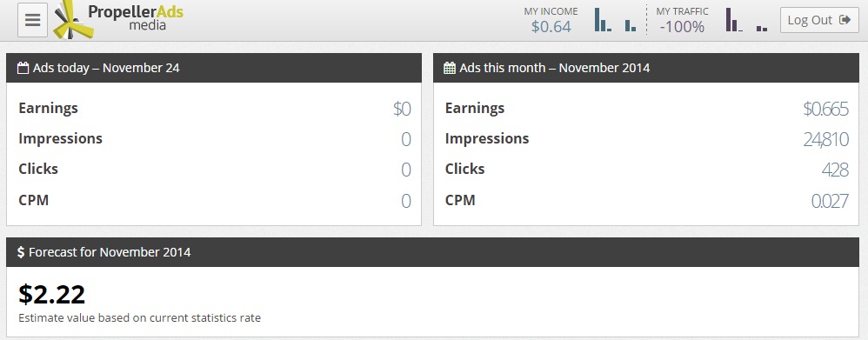Click the $2.22 forecast amount
868x340 pixels.
point(52,295)
